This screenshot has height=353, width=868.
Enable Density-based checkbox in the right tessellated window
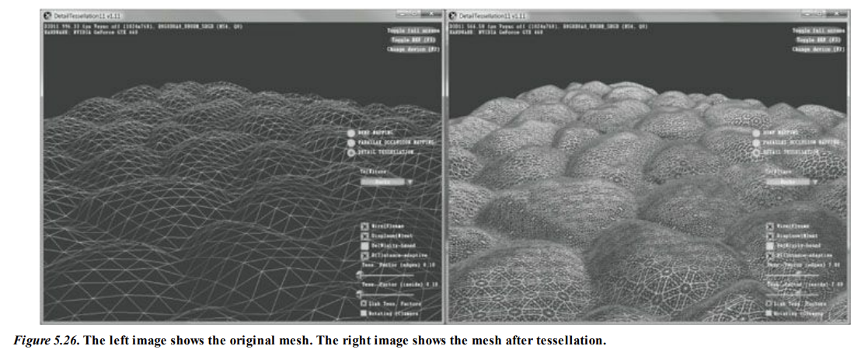[770, 246]
